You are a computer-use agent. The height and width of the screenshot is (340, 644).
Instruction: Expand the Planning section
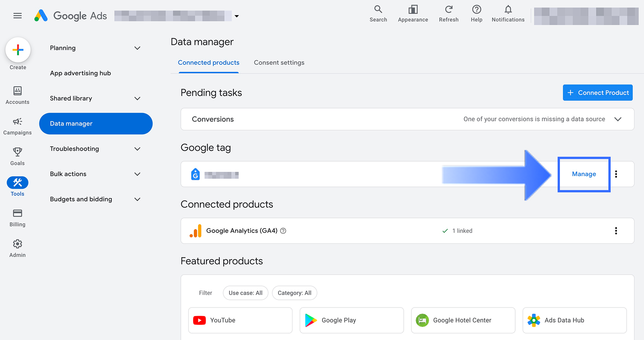137,48
